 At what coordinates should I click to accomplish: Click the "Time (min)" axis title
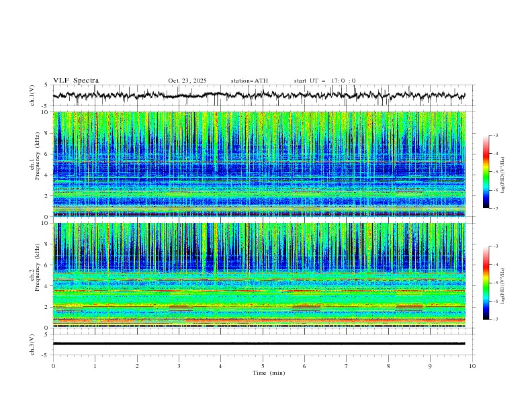click(269, 373)
